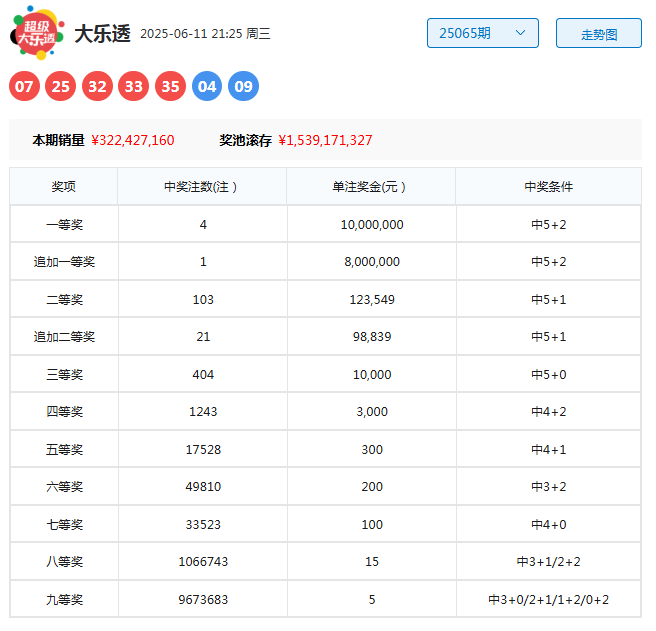Click sales amount ¥322,427,160
The image size is (656, 631).
[x=133, y=140]
